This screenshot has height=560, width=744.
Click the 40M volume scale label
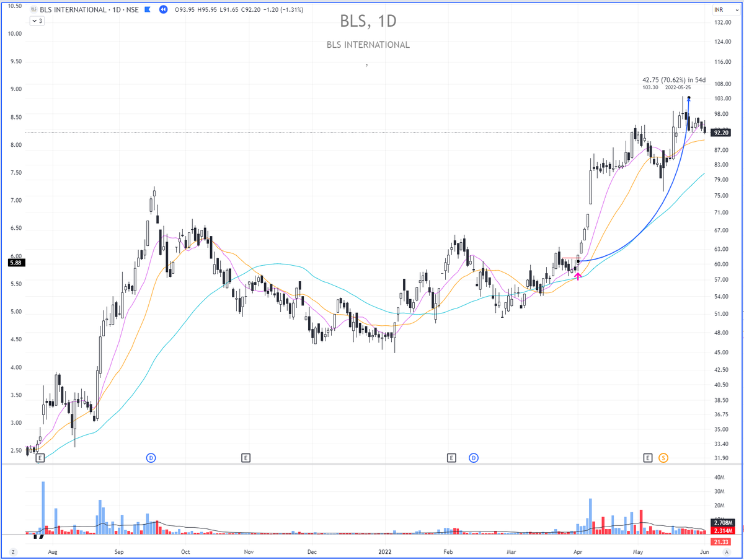[x=719, y=478]
